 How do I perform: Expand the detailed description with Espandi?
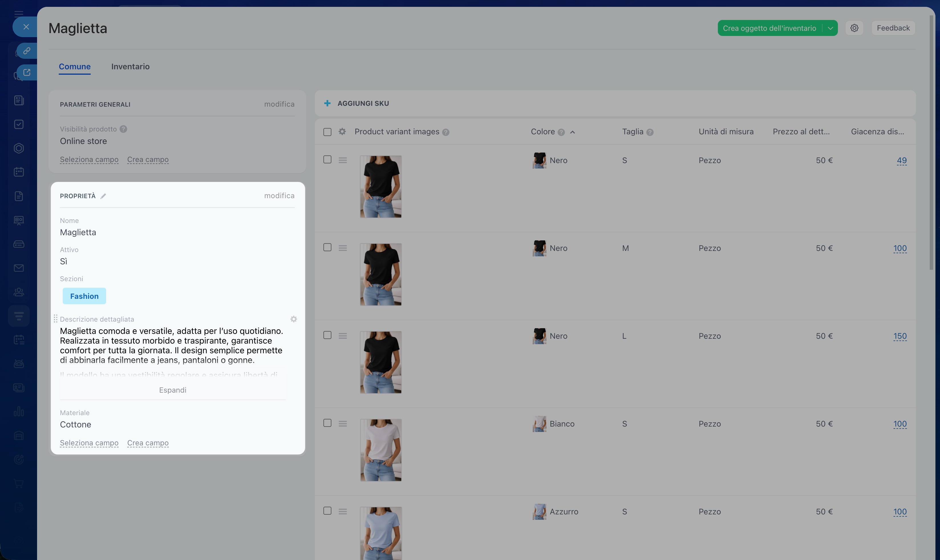point(173,390)
